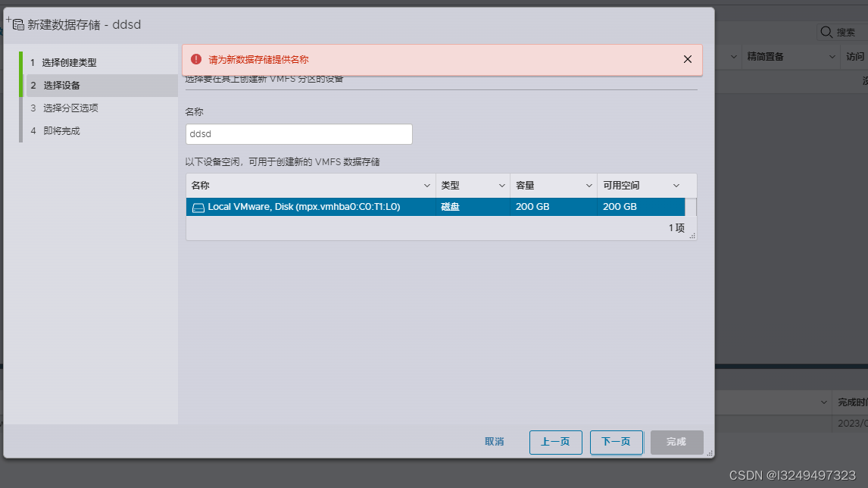868x488 pixels.
Task: Open the 名称 column dropdown arrow
Action: point(426,186)
